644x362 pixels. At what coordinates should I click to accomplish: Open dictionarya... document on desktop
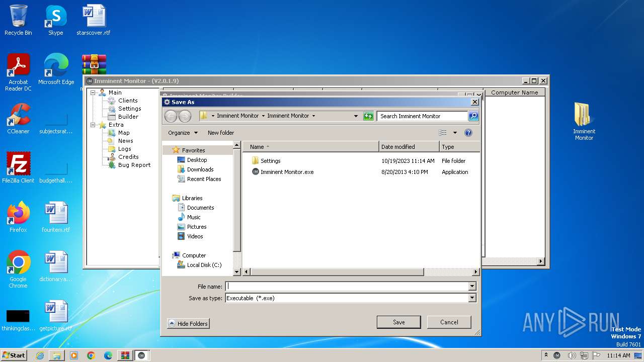56,266
